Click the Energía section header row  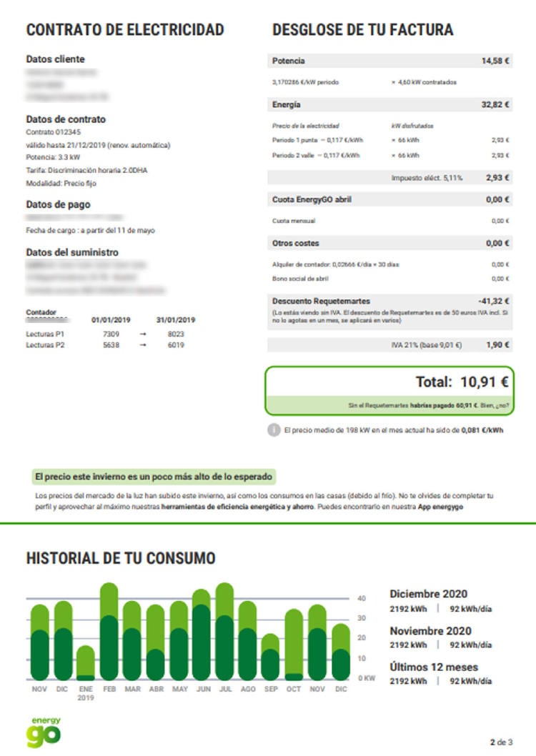pyautogui.click(x=390, y=105)
